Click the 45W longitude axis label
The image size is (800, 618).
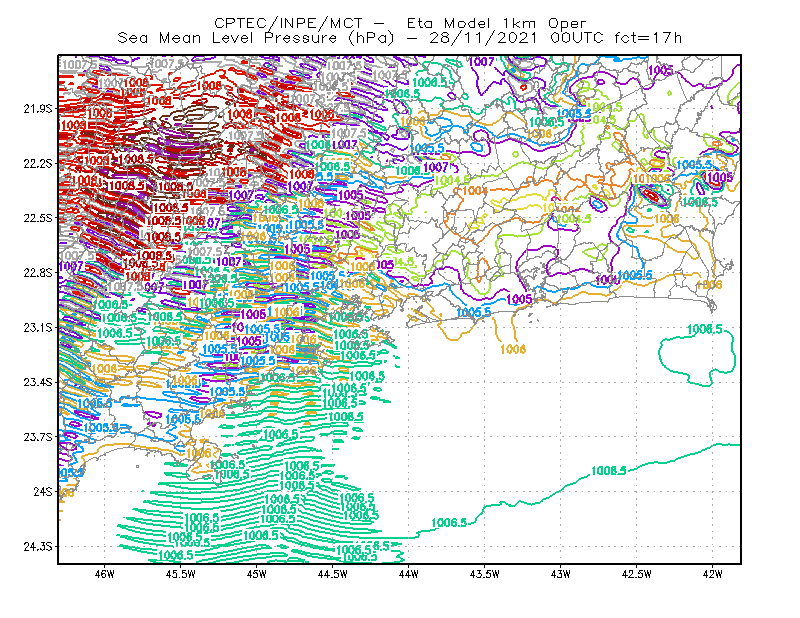click(257, 574)
